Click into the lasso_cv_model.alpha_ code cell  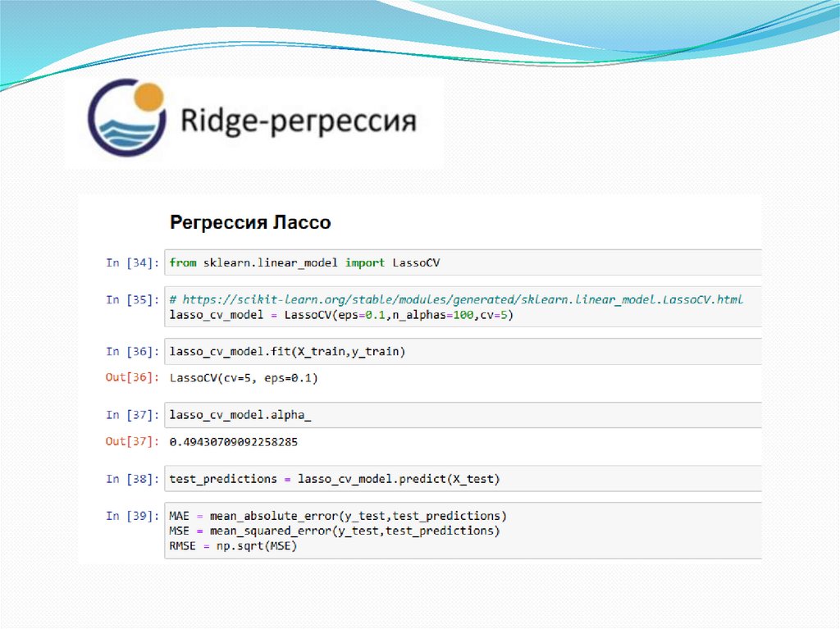pyautogui.click(x=459, y=415)
